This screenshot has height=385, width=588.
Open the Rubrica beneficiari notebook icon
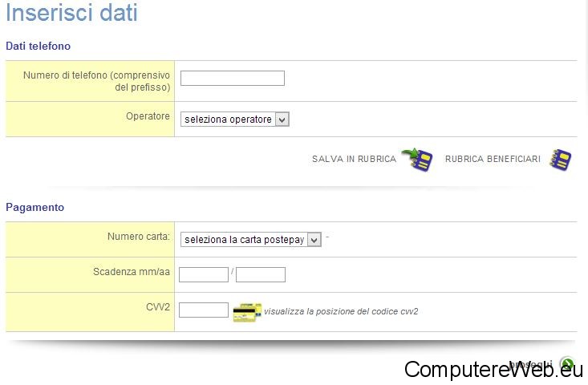point(560,160)
